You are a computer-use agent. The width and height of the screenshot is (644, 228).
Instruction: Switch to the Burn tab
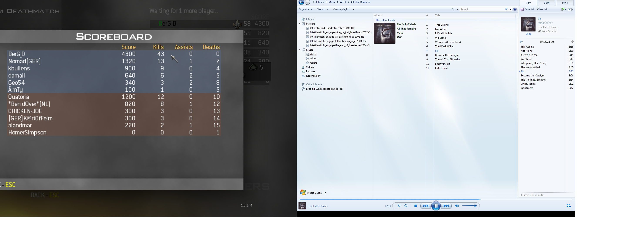(x=547, y=3)
